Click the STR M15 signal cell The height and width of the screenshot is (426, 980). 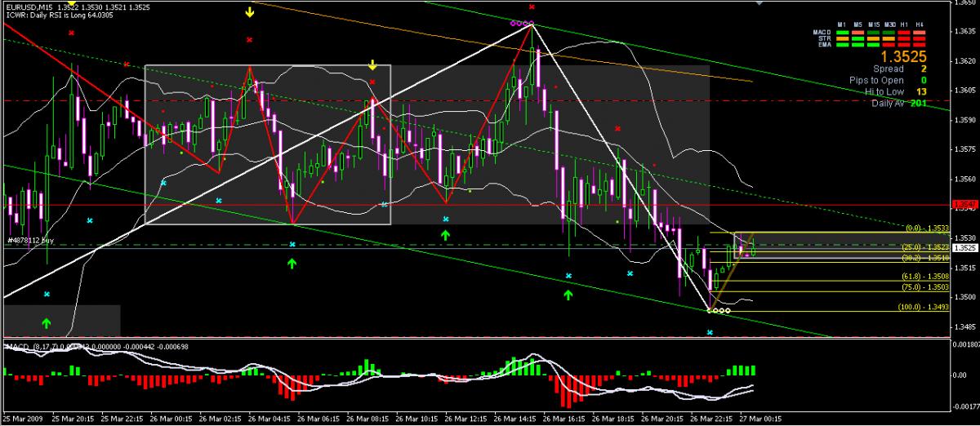coord(873,38)
